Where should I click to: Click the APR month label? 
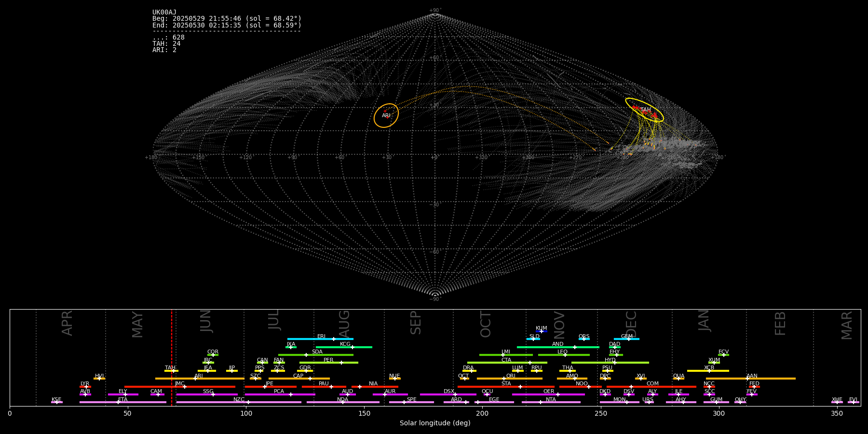click(67, 323)
